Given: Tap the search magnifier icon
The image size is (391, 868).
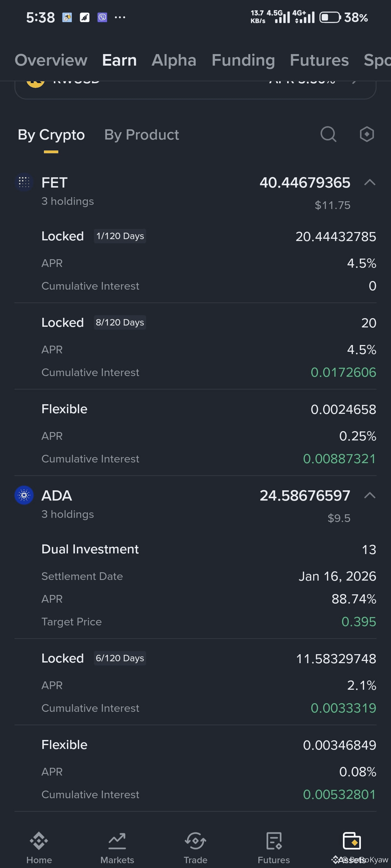Looking at the screenshot, I should click(328, 134).
